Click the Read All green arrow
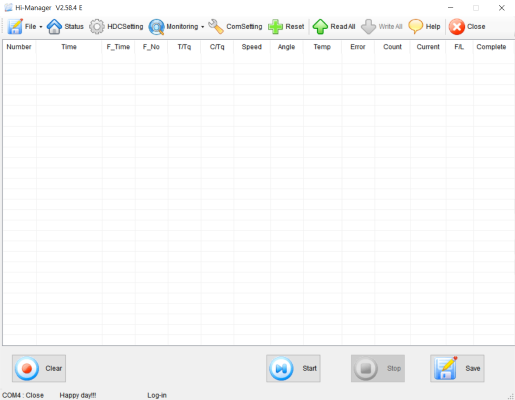This screenshot has height=400, width=515. point(320,27)
